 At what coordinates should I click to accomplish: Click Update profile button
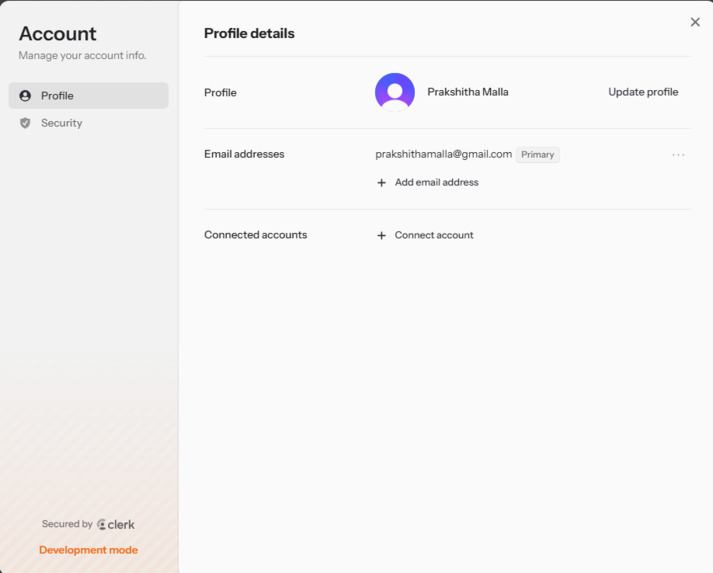643,92
